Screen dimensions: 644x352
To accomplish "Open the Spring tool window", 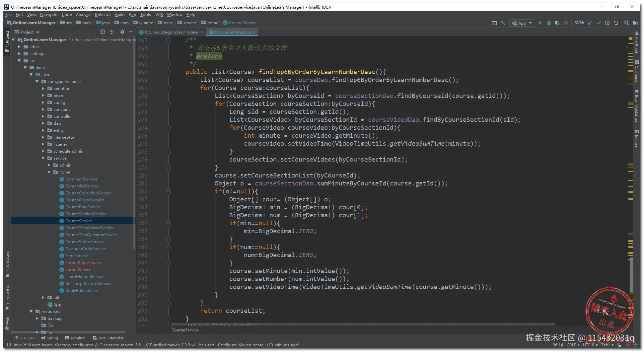I will click(x=50, y=338).
